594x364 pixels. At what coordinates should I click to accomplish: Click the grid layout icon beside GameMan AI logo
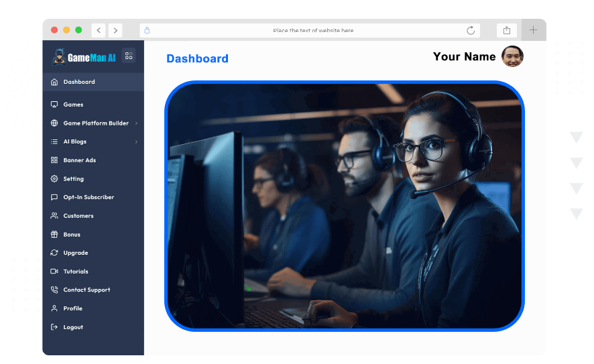coord(129,56)
